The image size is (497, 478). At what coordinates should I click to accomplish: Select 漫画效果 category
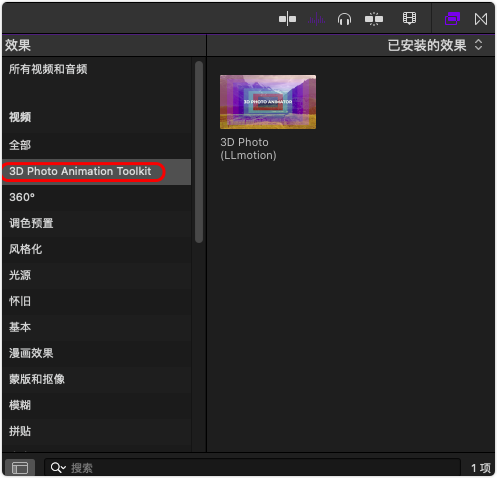[x=97, y=353]
